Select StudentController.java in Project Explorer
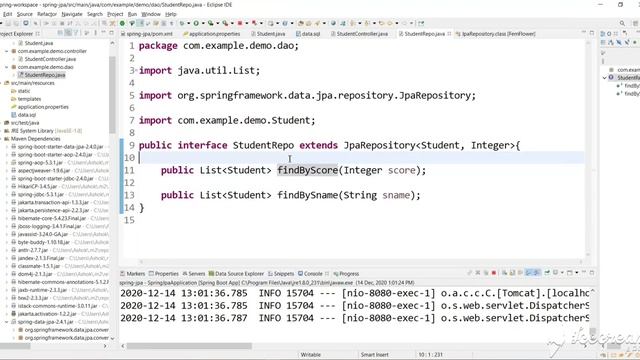The width and height of the screenshot is (640, 360). (x=50, y=59)
